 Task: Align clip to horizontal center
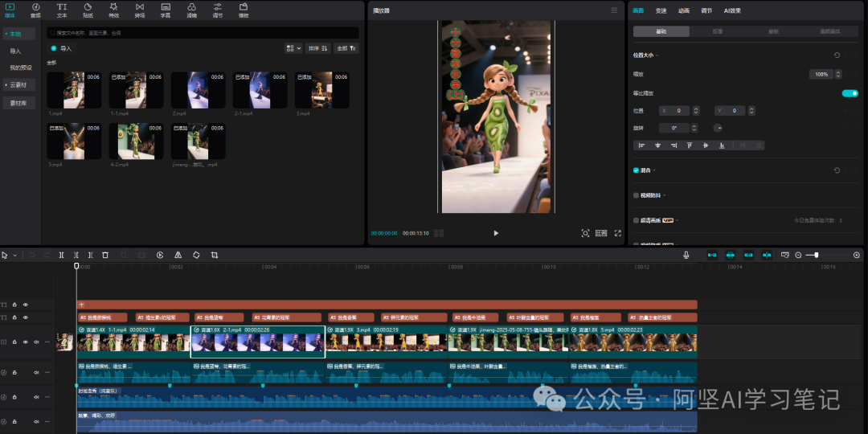pyautogui.click(x=657, y=145)
